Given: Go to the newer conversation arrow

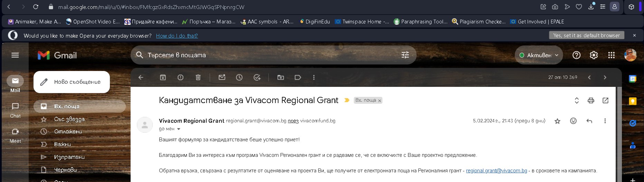Looking at the screenshot, I should pos(589,77).
